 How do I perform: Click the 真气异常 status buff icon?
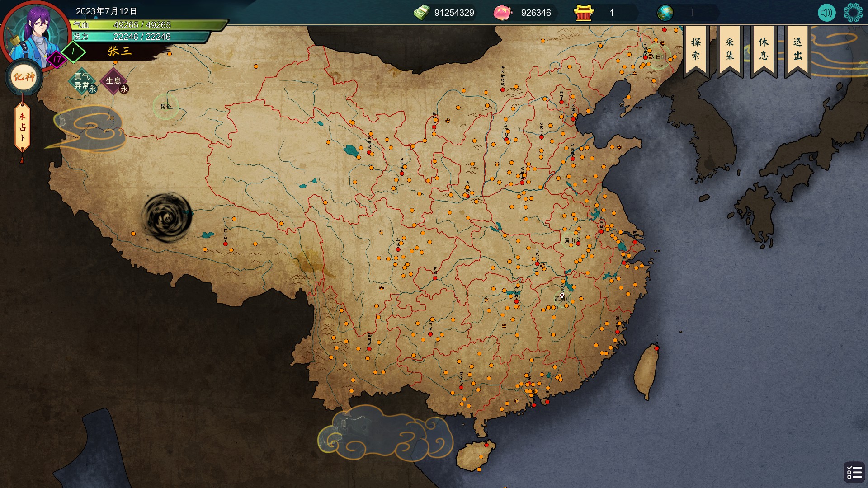pyautogui.click(x=83, y=81)
